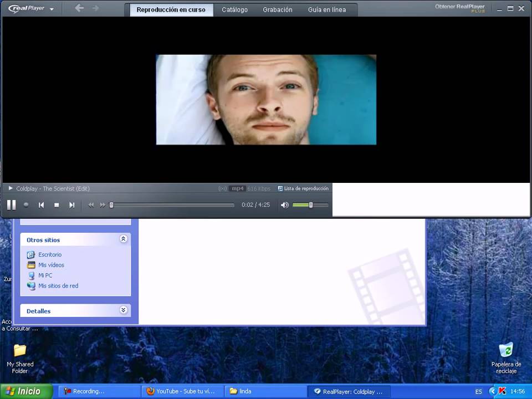This screenshot has height=399, width=532.
Task: Click the 0:02 / 4:25 time display
Action: click(256, 205)
